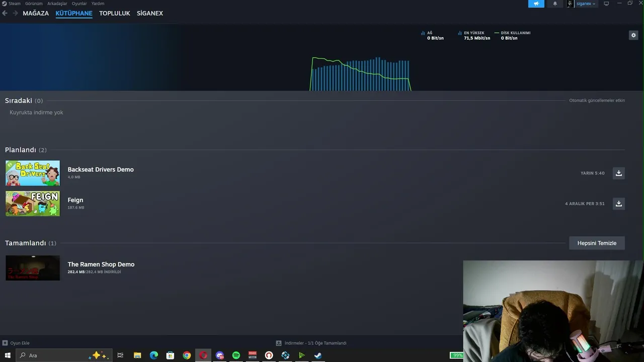The image size is (644, 362).
Task: Click İndirmeler status text at bottom
Action: 315,343
